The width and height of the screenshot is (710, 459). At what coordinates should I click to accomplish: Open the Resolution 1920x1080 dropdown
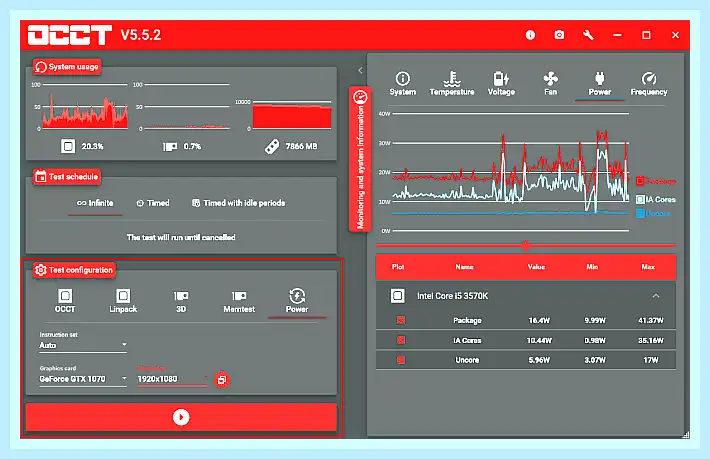pos(173,379)
